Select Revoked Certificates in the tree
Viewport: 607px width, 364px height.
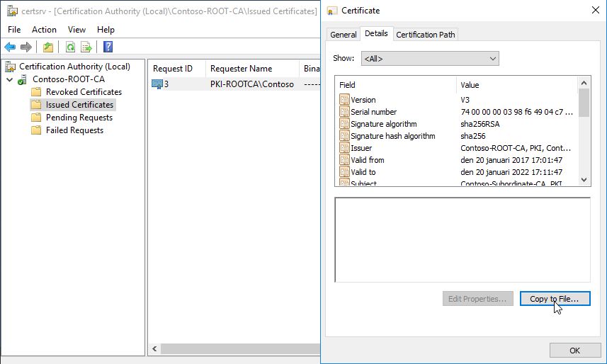point(84,92)
